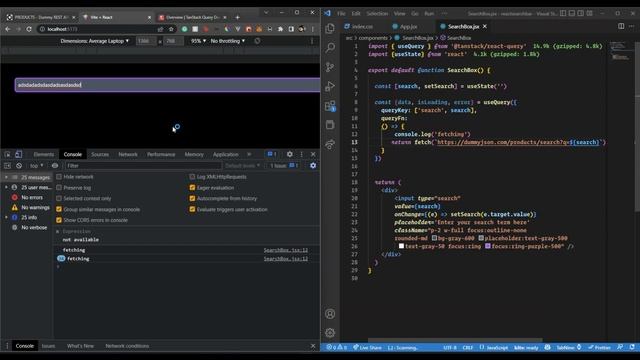Viewport: 640px width, 360px height.
Task: Enable Selected context only checkbox
Action: [59, 198]
